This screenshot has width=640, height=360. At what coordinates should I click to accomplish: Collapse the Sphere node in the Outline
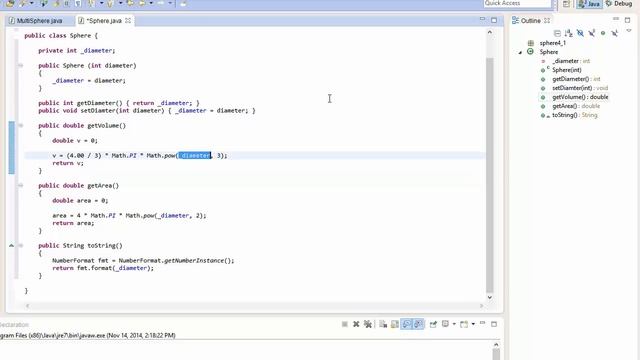pyautogui.click(x=520, y=52)
